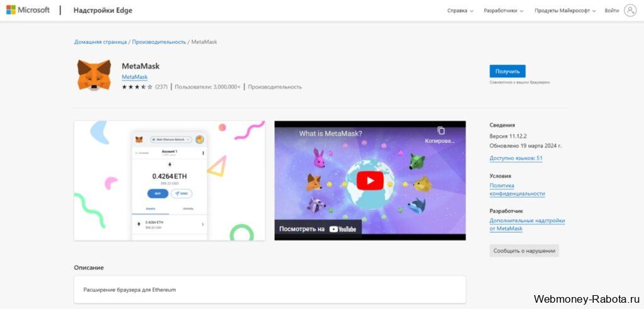Open Доступно языков: 51 link
The width and height of the screenshot is (644, 309).
pyautogui.click(x=516, y=158)
